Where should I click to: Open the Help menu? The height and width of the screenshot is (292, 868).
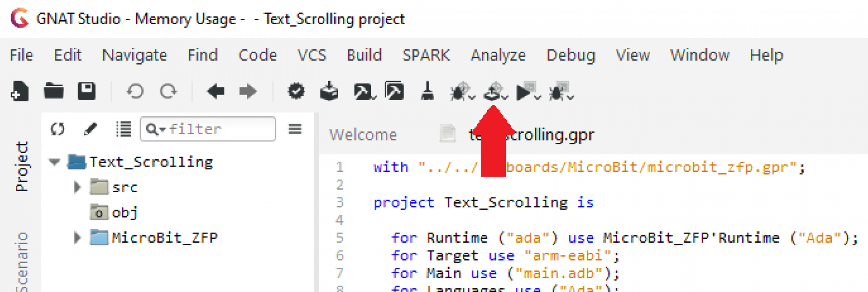pos(766,55)
